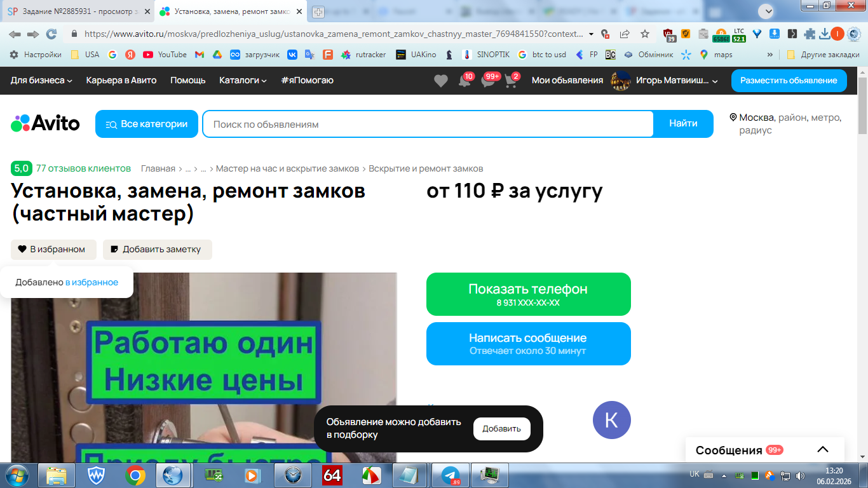This screenshot has height=488, width=868.
Task: Open Windows Explorer from the taskbar
Action: pyautogui.click(x=57, y=475)
